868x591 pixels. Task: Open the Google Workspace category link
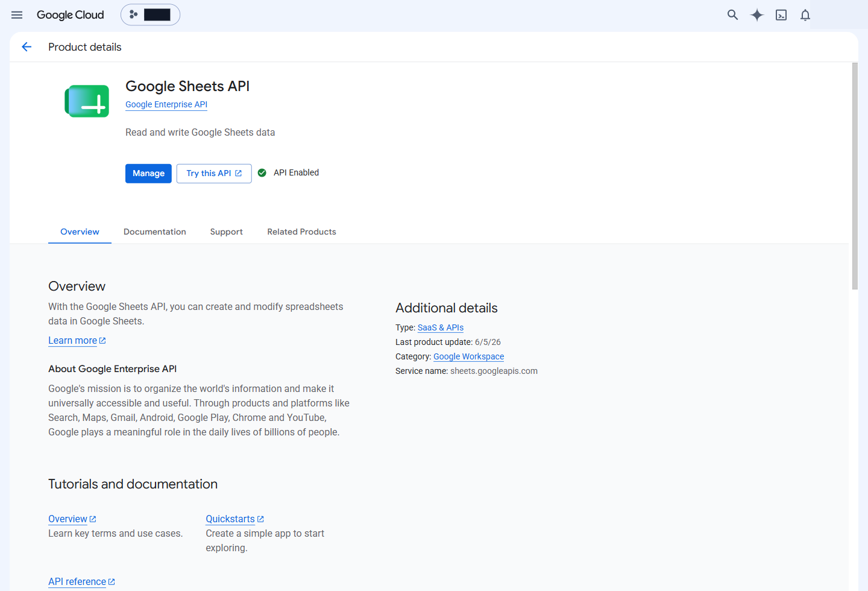coord(468,356)
